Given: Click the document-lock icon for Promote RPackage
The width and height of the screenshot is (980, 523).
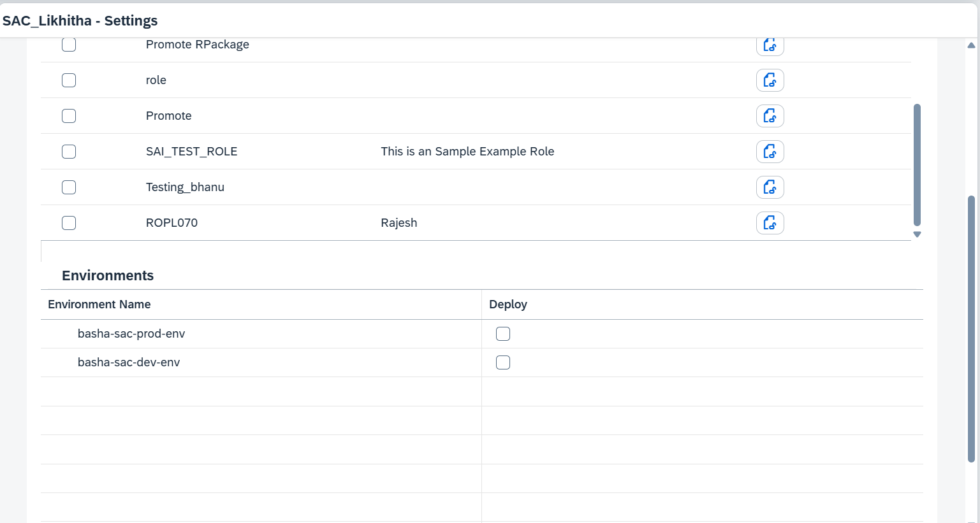Looking at the screenshot, I should [x=770, y=45].
